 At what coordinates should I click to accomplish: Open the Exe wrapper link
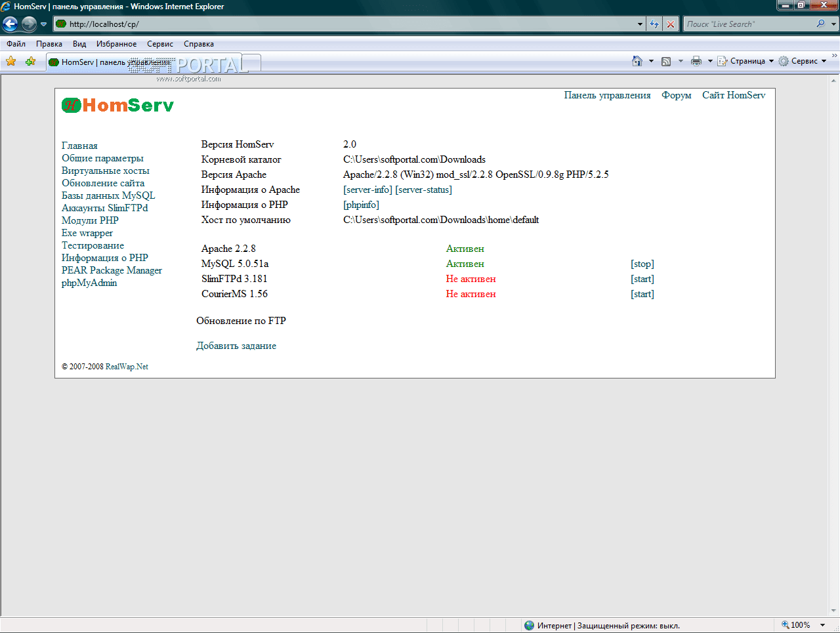click(x=87, y=233)
